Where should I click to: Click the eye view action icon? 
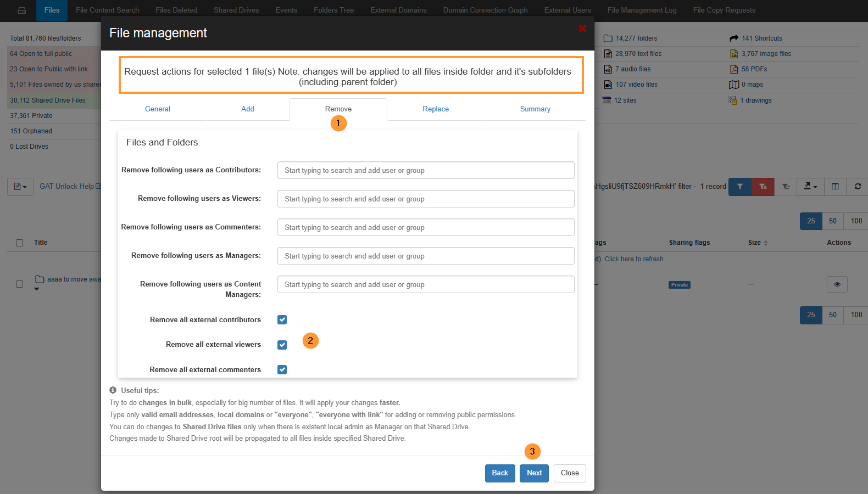coord(837,284)
